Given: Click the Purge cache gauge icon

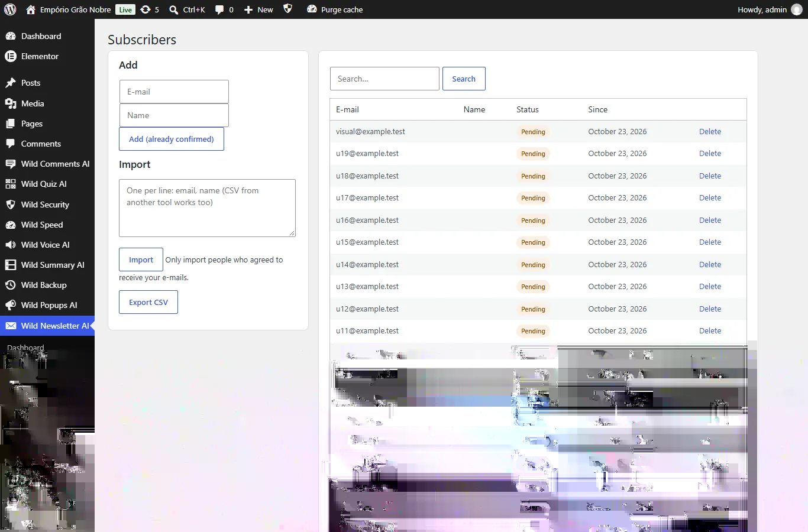Looking at the screenshot, I should [312, 9].
